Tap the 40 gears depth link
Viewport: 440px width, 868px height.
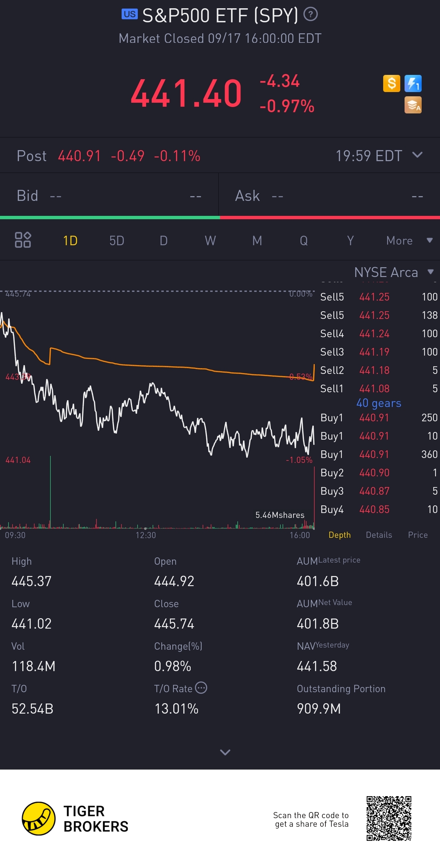tap(379, 403)
